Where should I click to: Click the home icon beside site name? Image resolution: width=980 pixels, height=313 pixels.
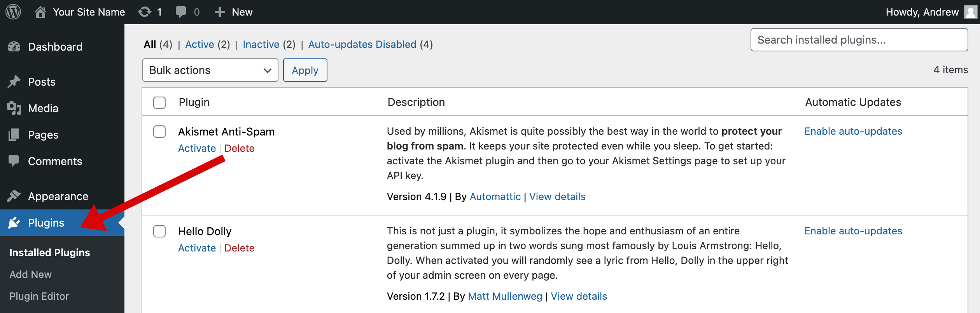pos(40,12)
